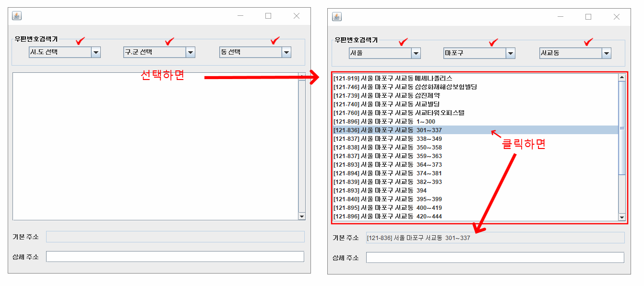Expand the 서교동 dropdown in the right window
Screen dimensions: 644x286
(575, 53)
